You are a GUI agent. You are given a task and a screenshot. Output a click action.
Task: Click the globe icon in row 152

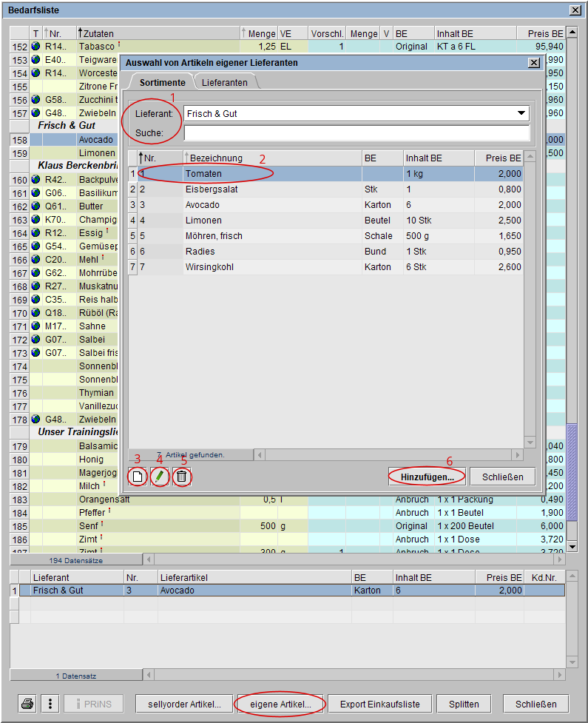point(36,47)
